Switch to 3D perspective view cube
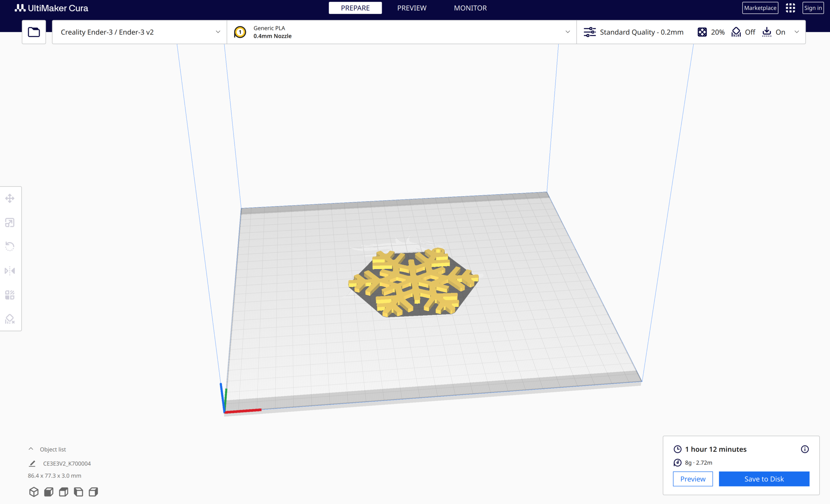830x504 pixels. point(34,492)
